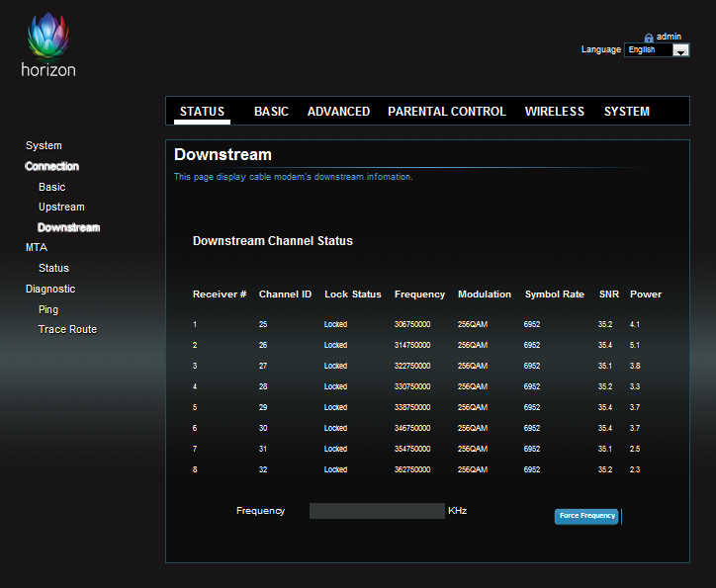This screenshot has width=716, height=588.
Task: Click power value 2.3
Action: click(635, 469)
